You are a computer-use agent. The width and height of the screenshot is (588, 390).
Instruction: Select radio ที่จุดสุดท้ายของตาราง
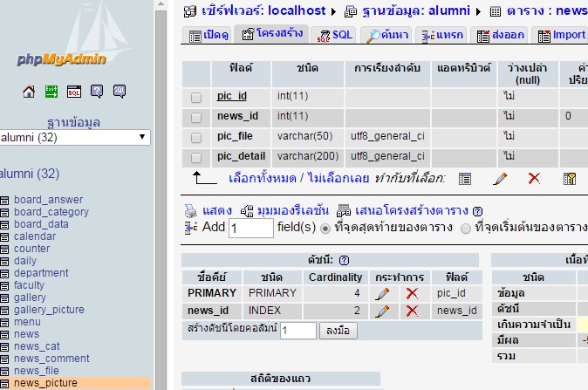[325, 229]
